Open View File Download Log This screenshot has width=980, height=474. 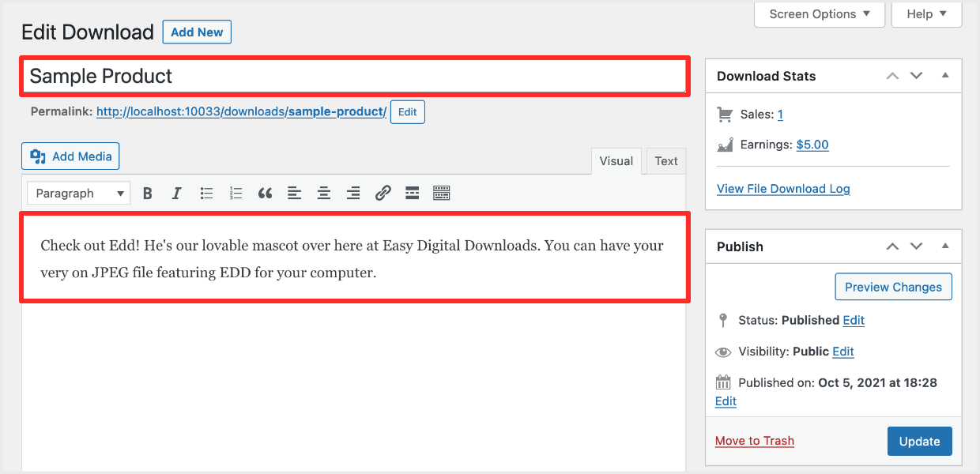tap(783, 189)
